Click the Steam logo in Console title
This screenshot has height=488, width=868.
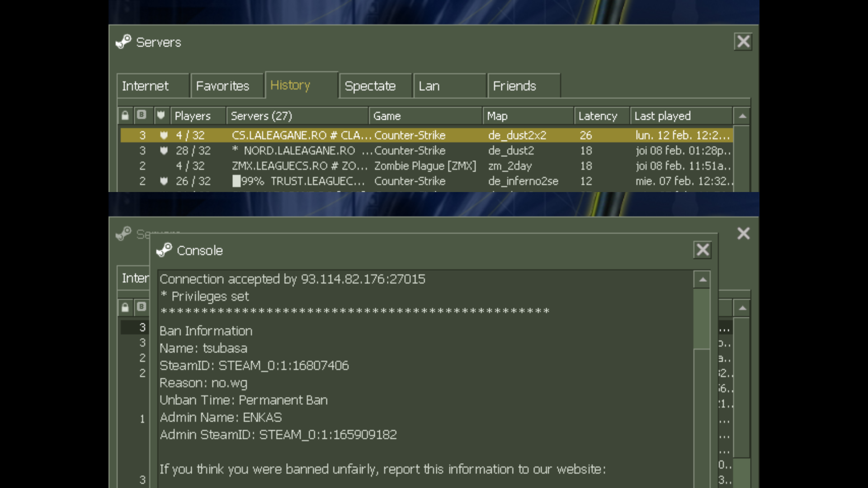pyautogui.click(x=164, y=250)
